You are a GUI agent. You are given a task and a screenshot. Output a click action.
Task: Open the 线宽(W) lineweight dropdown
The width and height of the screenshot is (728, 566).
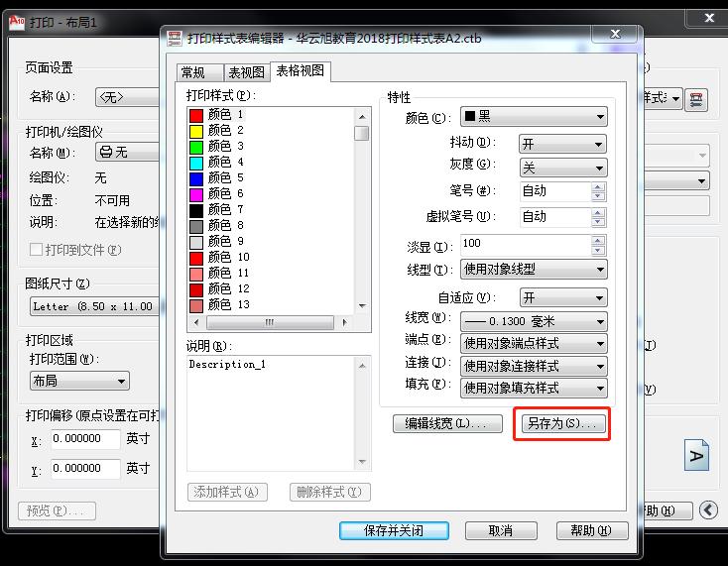pos(534,321)
